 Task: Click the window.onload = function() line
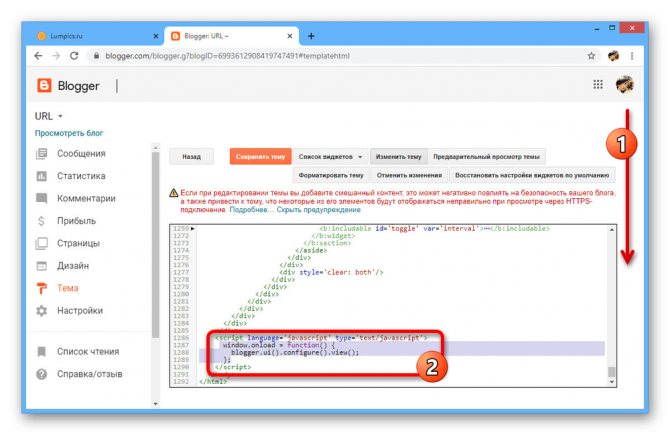point(279,345)
